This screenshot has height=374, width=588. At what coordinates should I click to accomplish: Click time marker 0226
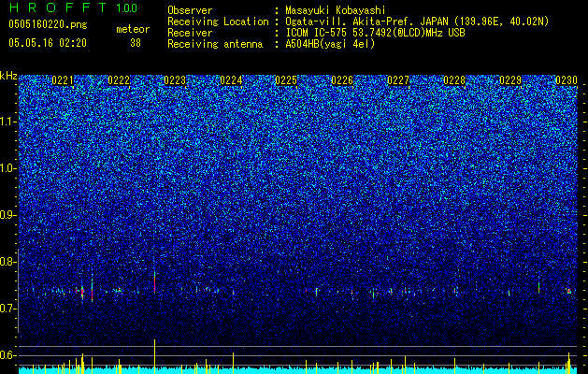[342, 80]
